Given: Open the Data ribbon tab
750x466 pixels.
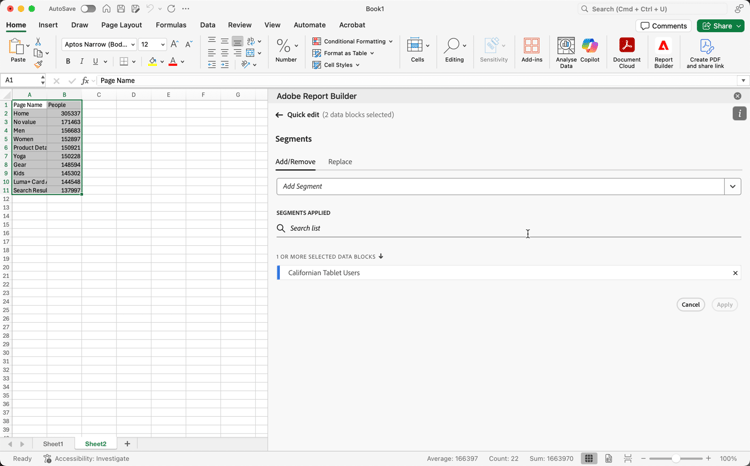Looking at the screenshot, I should [x=208, y=25].
